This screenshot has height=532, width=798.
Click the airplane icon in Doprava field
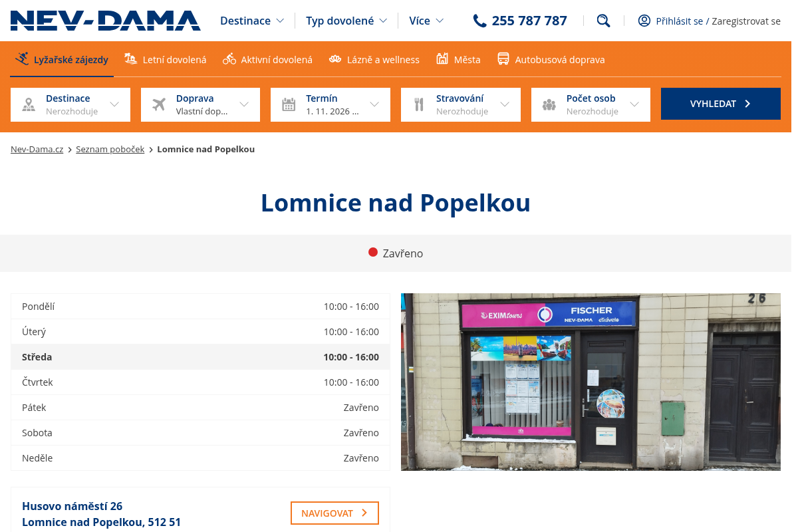[x=158, y=104]
